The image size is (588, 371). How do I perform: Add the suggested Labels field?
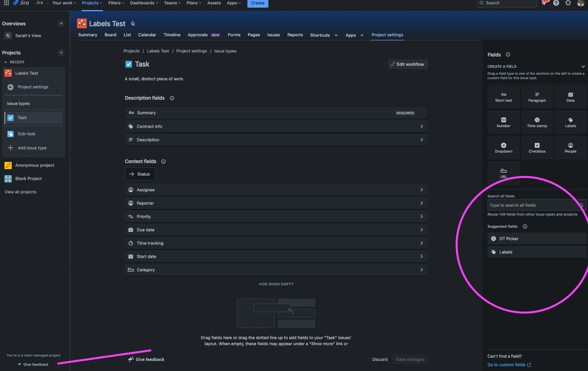[537, 252]
